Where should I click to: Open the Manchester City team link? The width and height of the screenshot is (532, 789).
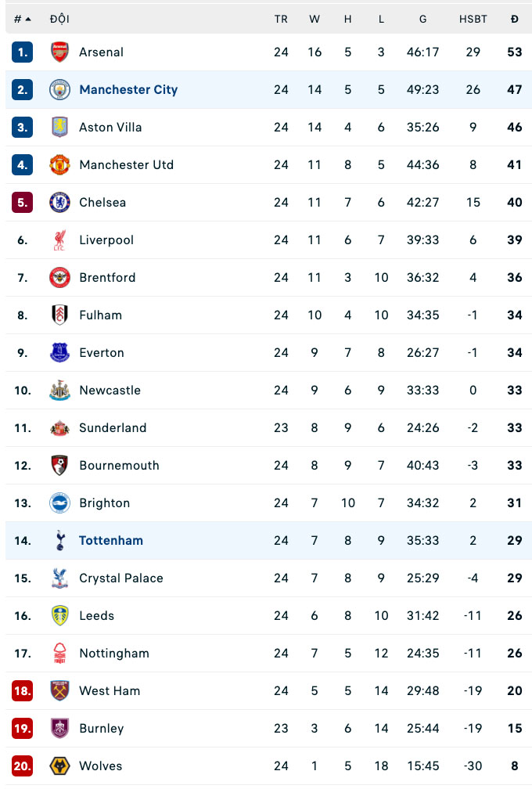[x=128, y=90]
